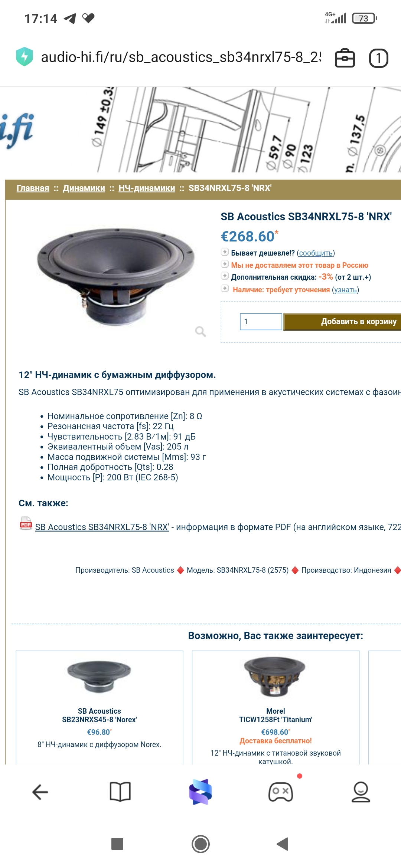The width and height of the screenshot is (401, 868).
Task: Click the сообщить cheaper-price link
Action: click(x=316, y=253)
